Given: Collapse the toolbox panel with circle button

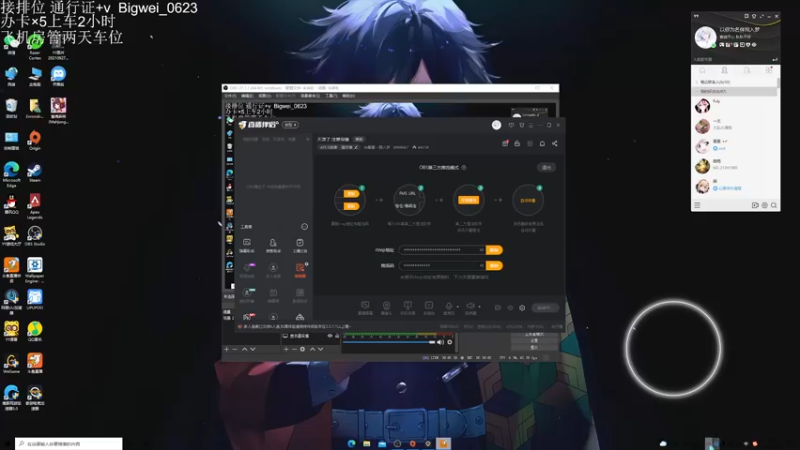Looking at the screenshot, I should [x=305, y=227].
